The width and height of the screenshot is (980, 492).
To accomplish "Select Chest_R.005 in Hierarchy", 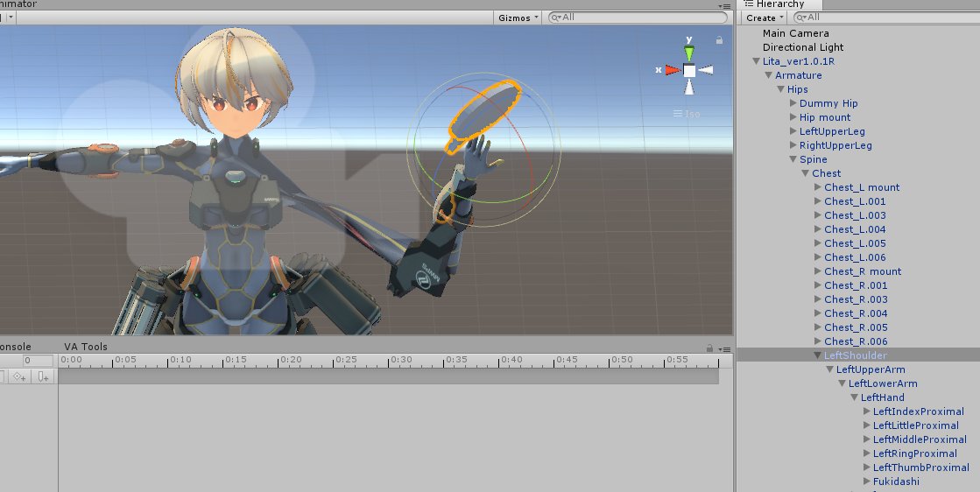I will [856, 327].
